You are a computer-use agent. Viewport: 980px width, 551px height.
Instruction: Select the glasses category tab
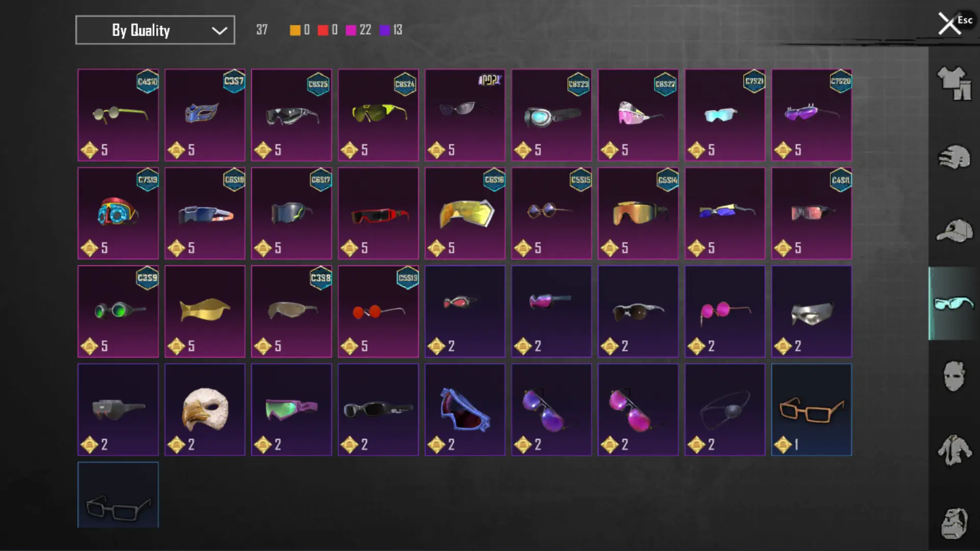(954, 304)
